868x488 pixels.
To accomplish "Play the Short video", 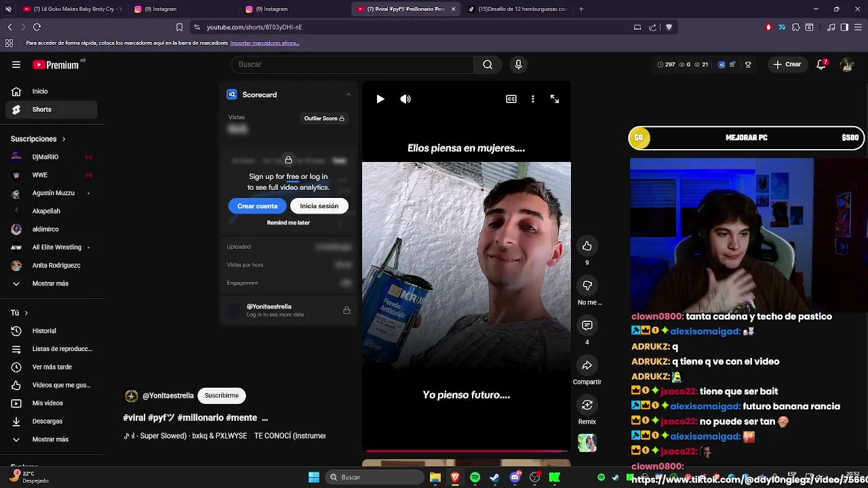I will click(x=380, y=99).
